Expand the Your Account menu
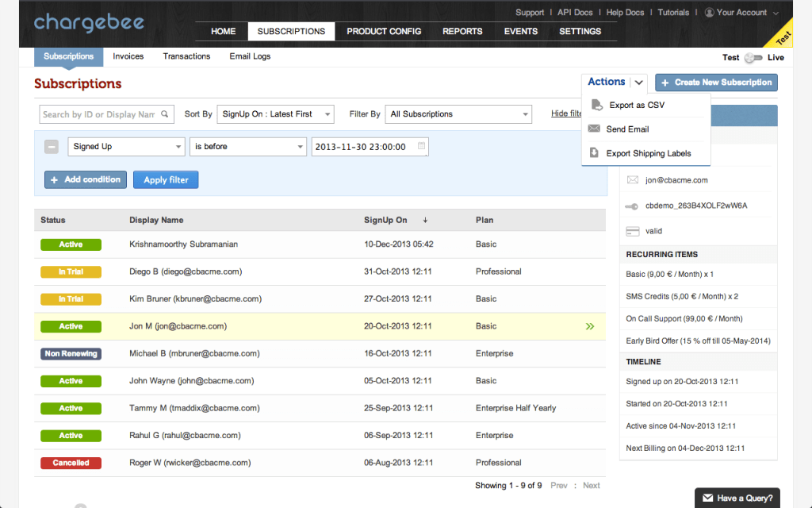This screenshot has height=508, width=812. (x=742, y=13)
